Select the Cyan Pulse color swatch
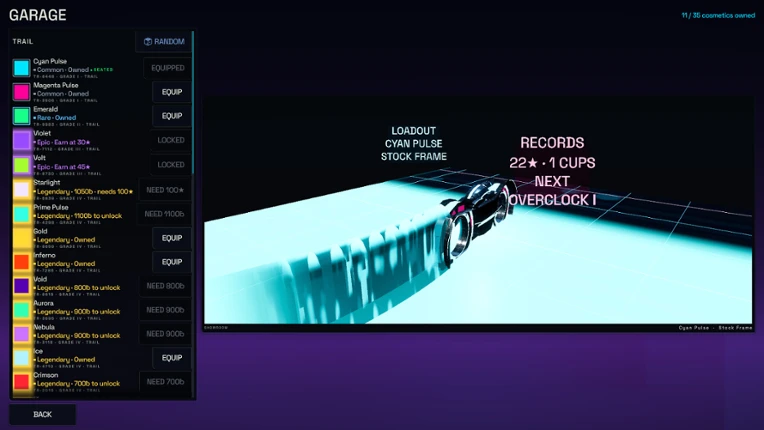This screenshot has width=764, height=430. click(21, 68)
